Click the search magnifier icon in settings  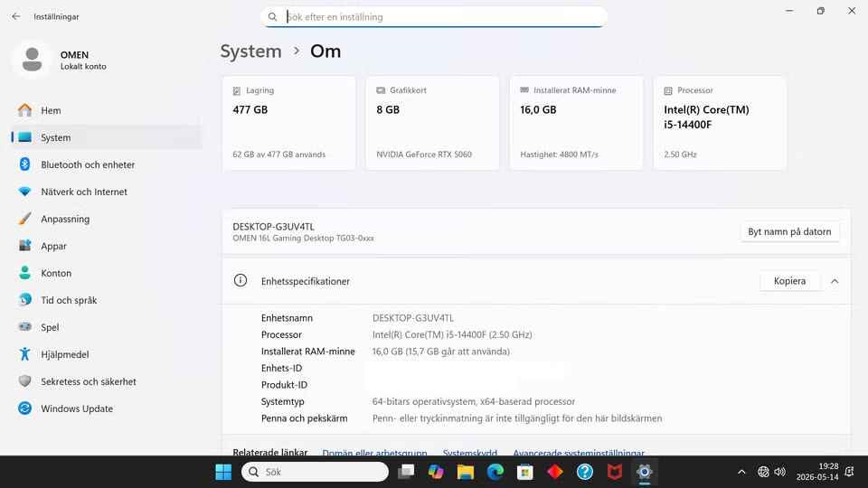click(x=272, y=17)
